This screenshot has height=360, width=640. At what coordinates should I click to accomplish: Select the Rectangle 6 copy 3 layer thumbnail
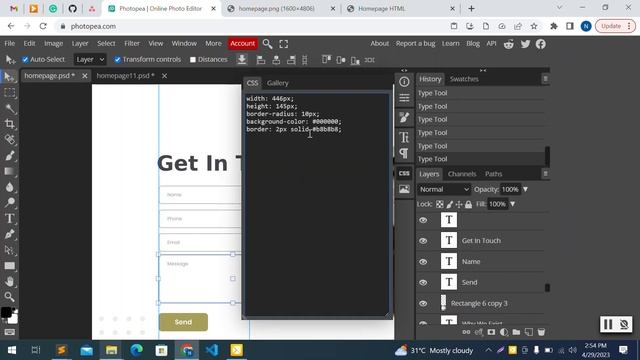point(444,303)
